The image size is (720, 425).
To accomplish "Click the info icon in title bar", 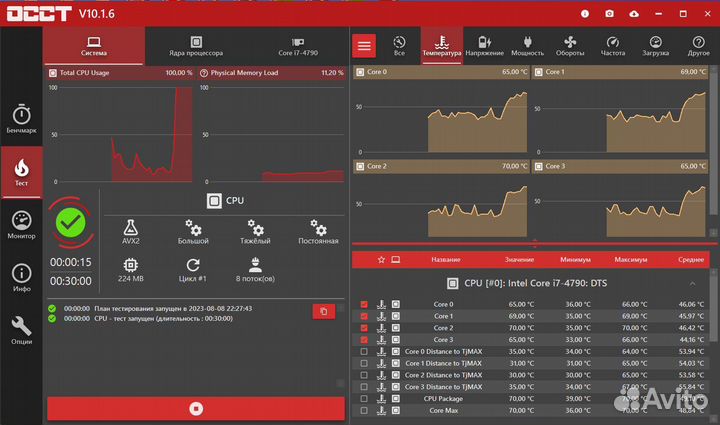I will [x=585, y=14].
